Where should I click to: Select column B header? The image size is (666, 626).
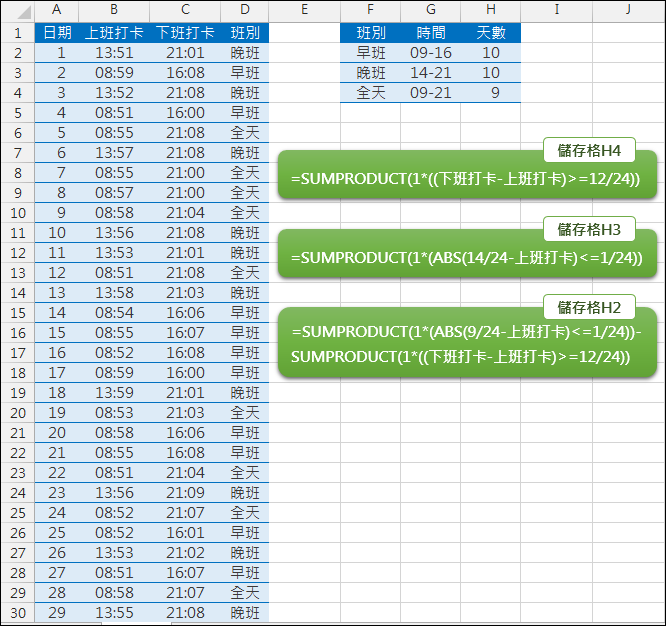(114, 10)
